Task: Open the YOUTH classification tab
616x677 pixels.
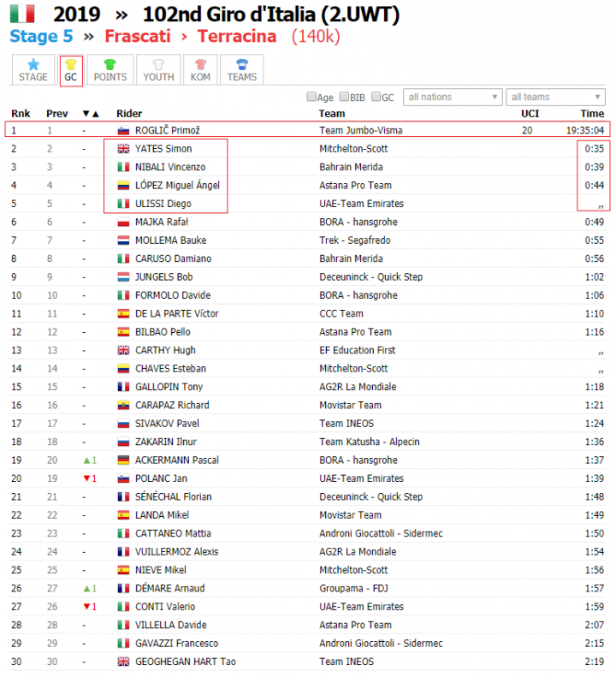Action: pos(158,70)
